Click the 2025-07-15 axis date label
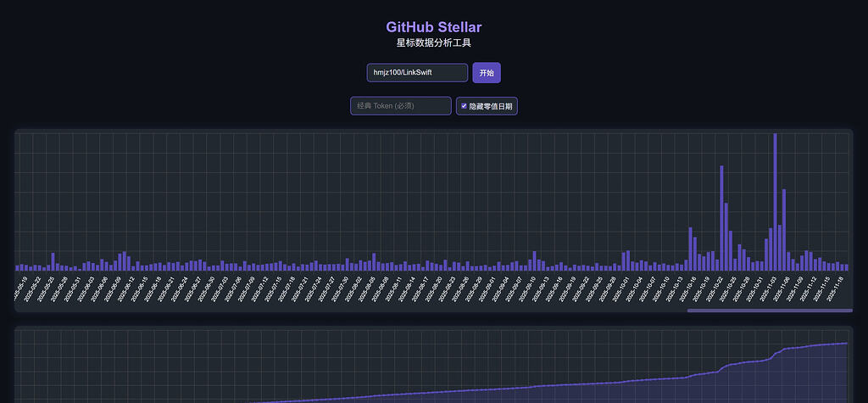 pos(272,288)
